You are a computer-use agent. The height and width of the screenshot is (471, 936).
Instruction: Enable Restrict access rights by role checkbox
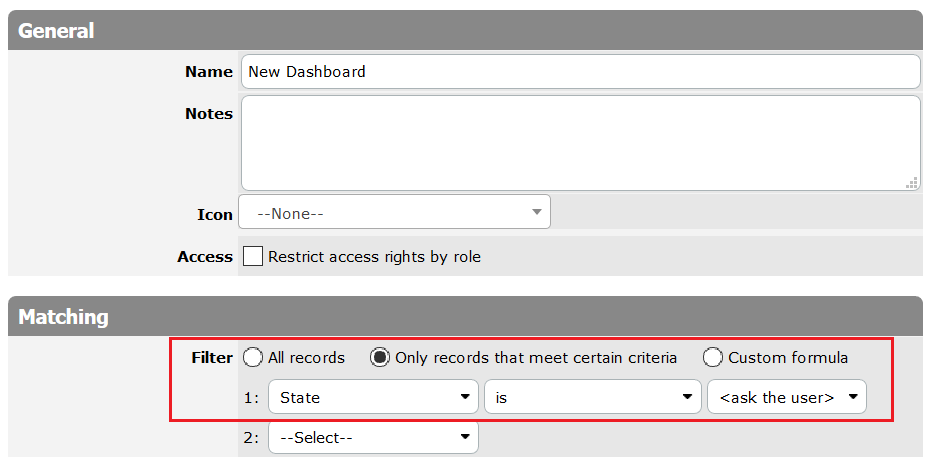253,257
